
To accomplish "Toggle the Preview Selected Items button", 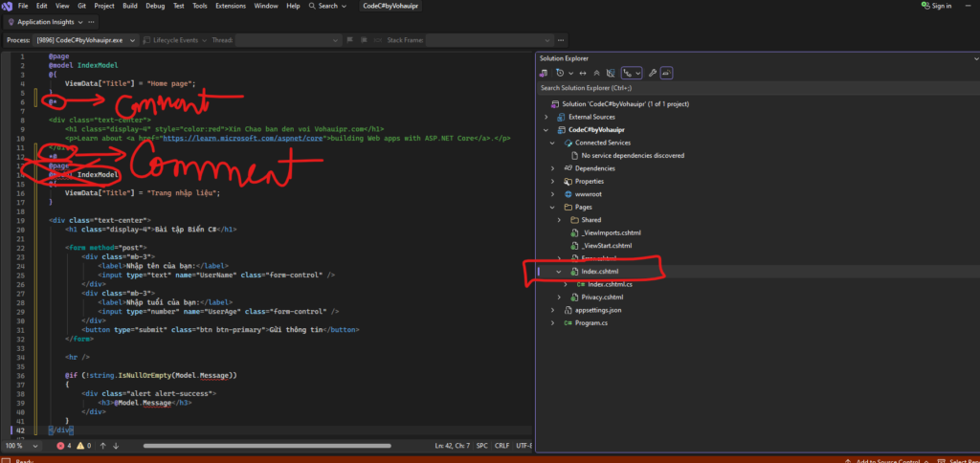I will (x=667, y=73).
